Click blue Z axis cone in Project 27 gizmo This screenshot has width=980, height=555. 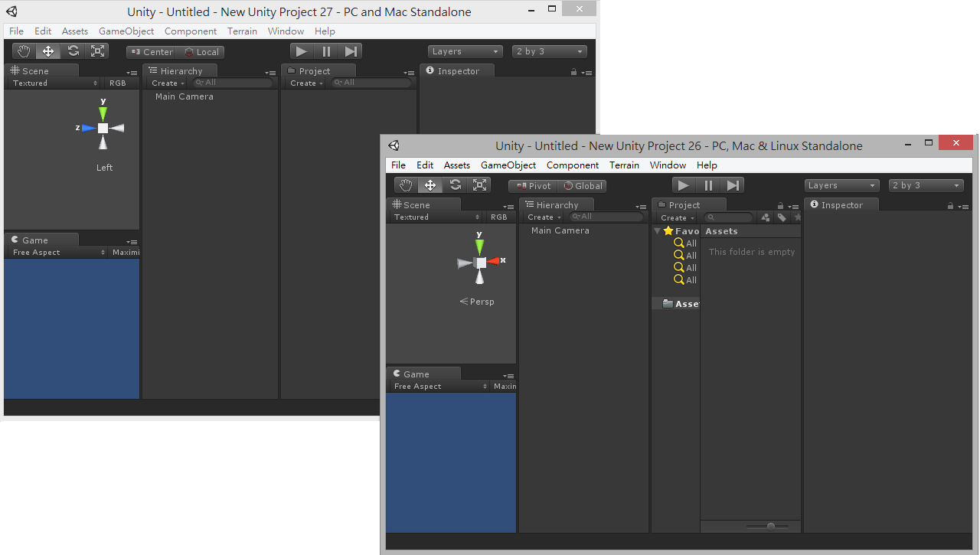(x=89, y=128)
